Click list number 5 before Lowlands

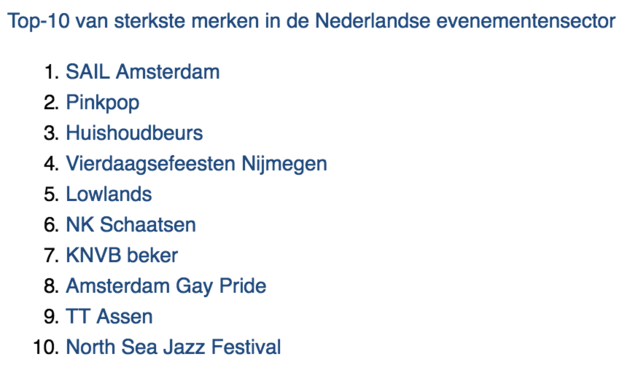pyautogui.click(x=52, y=194)
